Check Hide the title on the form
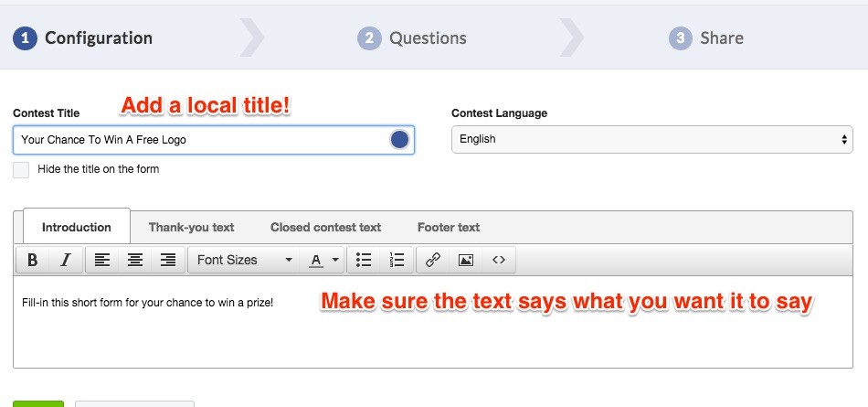The image size is (868, 407). point(21,170)
